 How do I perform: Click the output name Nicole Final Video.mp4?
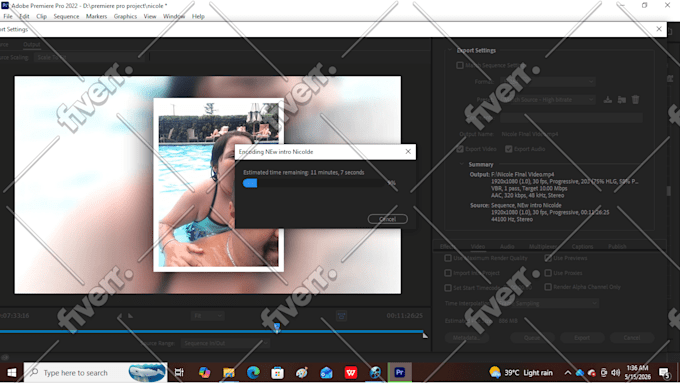tap(530, 134)
